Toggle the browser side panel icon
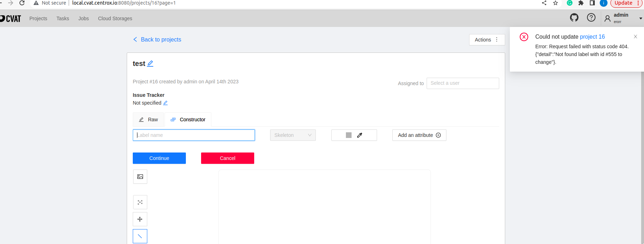This screenshot has width=644, height=244. pyautogui.click(x=592, y=3)
